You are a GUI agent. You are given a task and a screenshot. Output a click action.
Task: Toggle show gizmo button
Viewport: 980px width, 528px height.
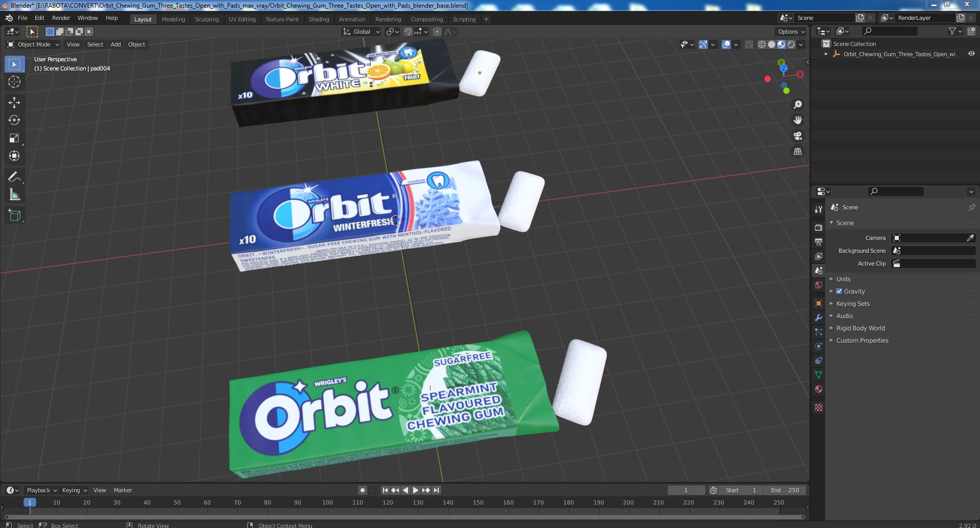[703, 44]
